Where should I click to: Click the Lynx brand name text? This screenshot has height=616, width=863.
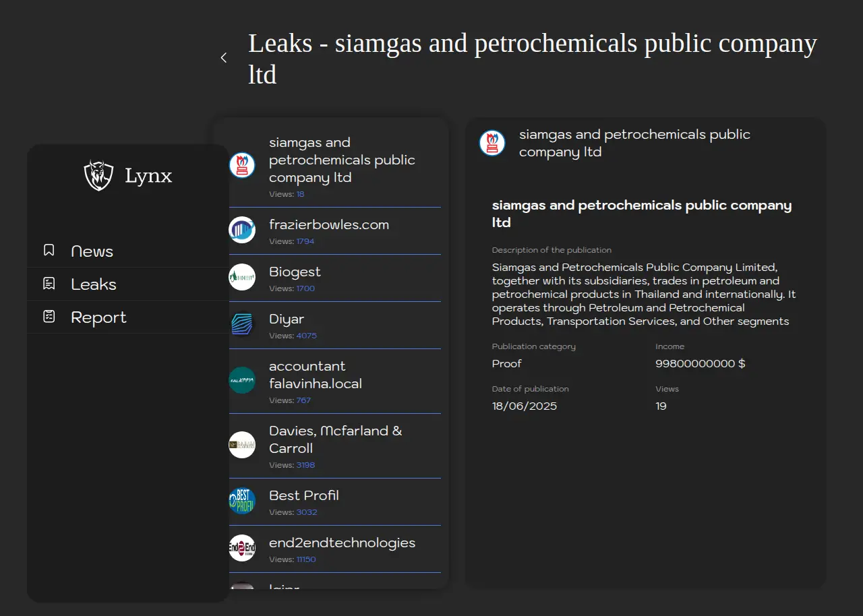point(148,176)
